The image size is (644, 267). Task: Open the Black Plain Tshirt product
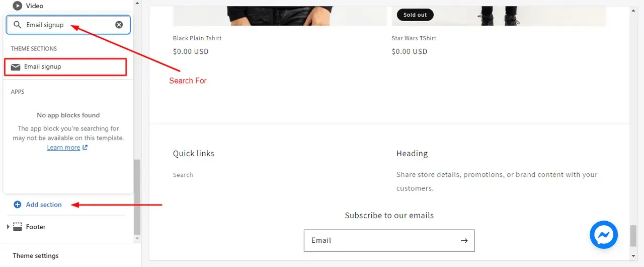[x=197, y=38]
